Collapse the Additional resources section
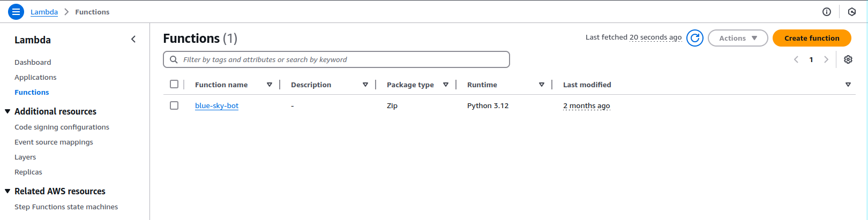 [8, 111]
